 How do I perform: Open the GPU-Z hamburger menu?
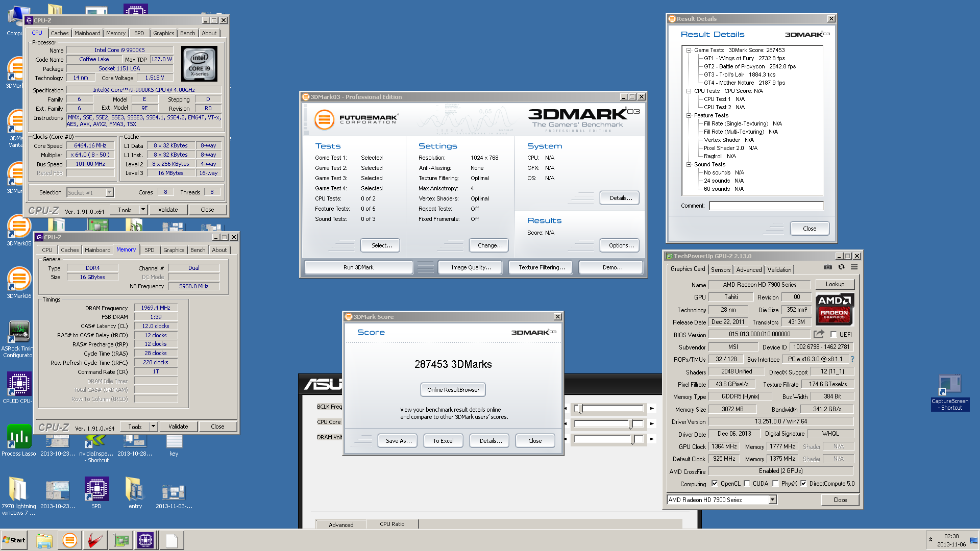[x=854, y=267]
